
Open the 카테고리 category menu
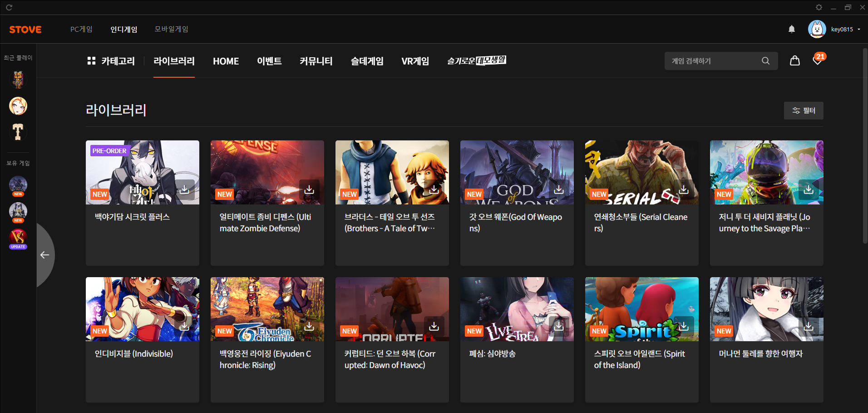111,61
